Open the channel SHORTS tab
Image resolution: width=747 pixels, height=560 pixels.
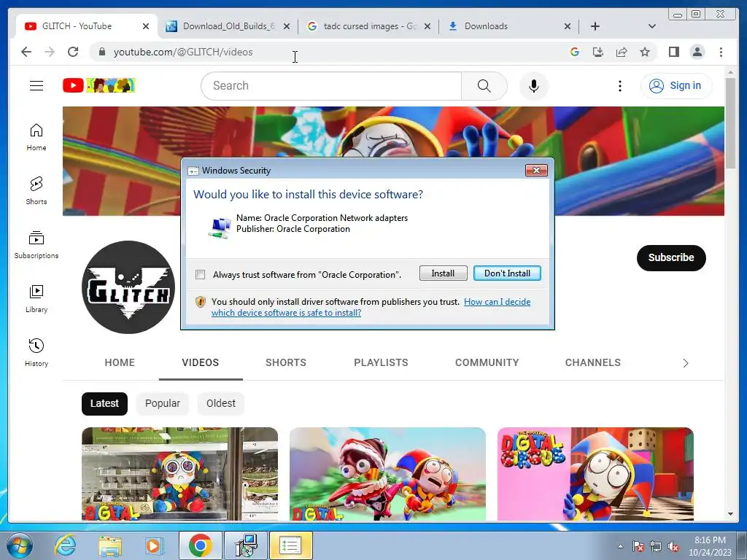(x=286, y=362)
